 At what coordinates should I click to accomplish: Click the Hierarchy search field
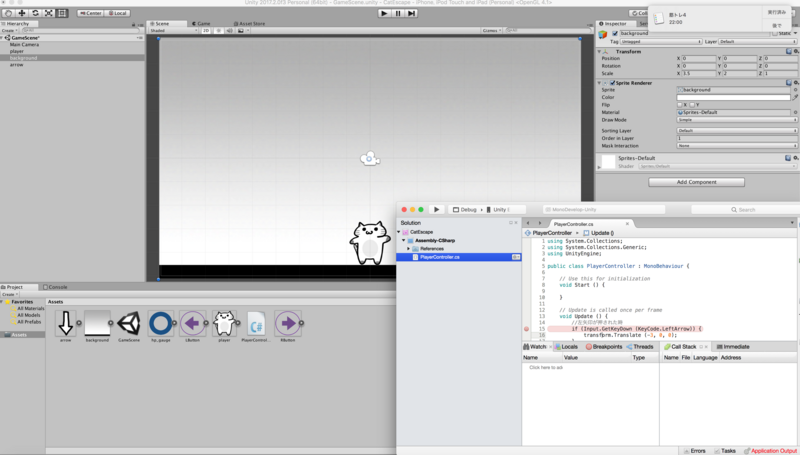[82, 31]
